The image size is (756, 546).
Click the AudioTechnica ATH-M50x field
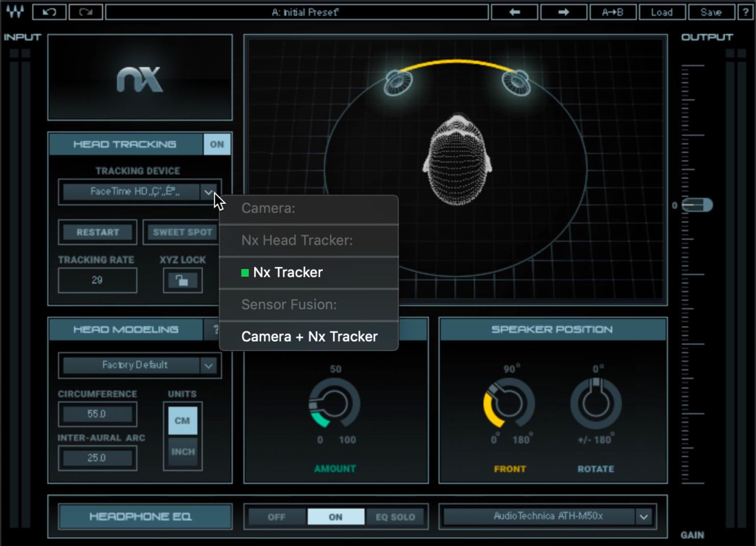pos(539,516)
